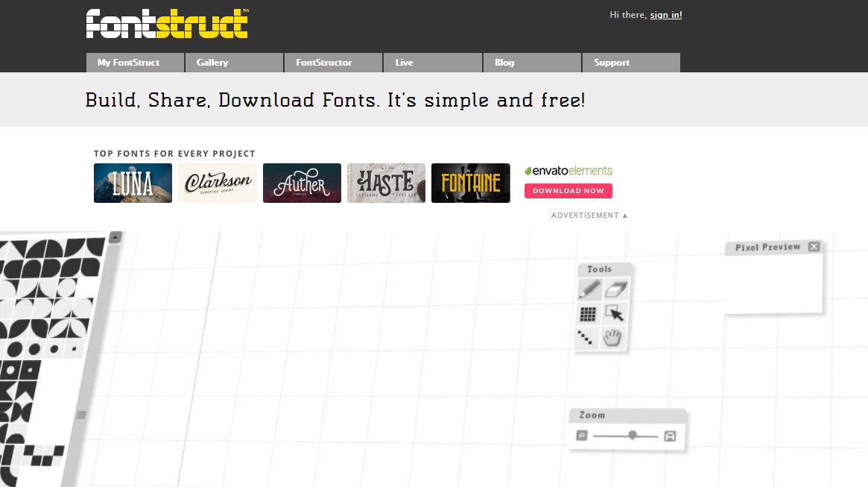Click the Zoom slider handle
Image resolution: width=868 pixels, height=487 pixels.
(632, 436)
